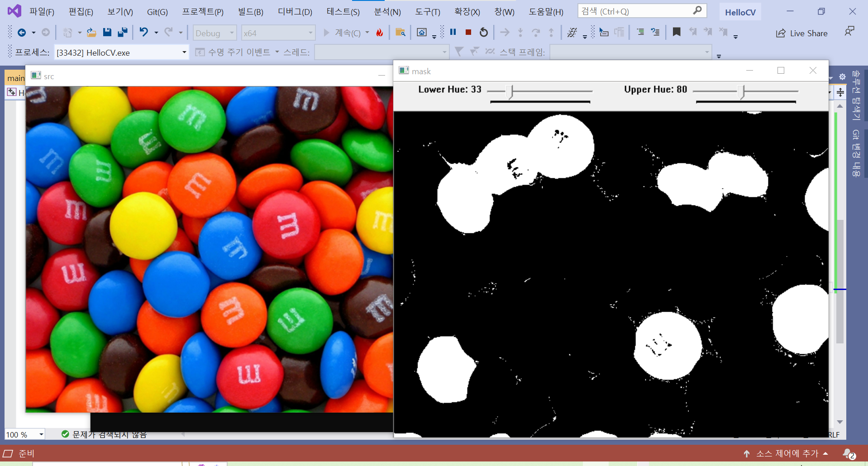Click the select-element cursor icon

pos(604,32)
